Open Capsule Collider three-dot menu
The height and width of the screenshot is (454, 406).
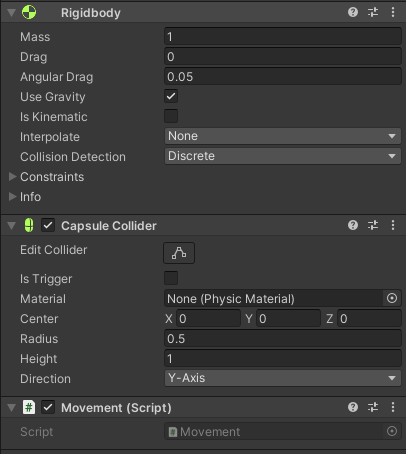click(393, 225)
